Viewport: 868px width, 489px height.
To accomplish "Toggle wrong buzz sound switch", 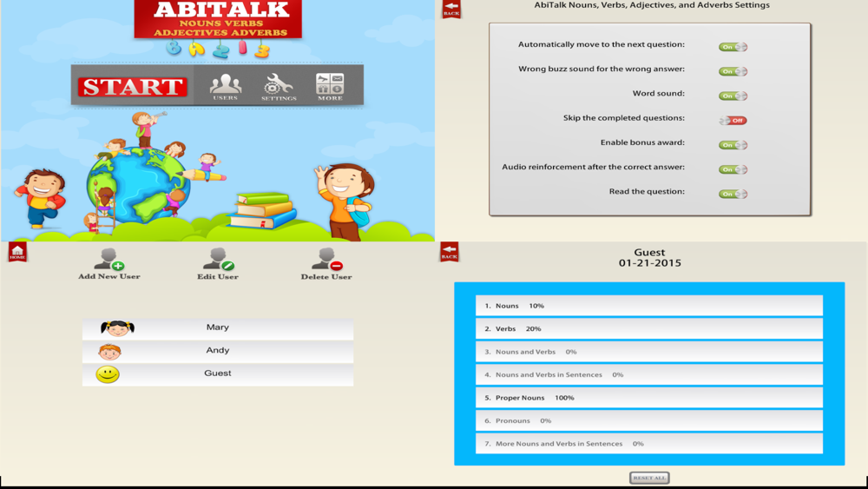I will point(733,71).
